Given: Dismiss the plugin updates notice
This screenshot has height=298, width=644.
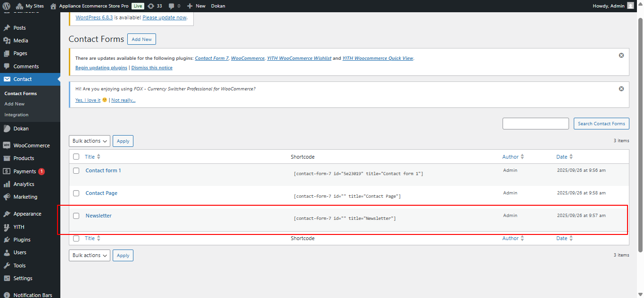Looking at the screenshot, I should coord(621,56).
